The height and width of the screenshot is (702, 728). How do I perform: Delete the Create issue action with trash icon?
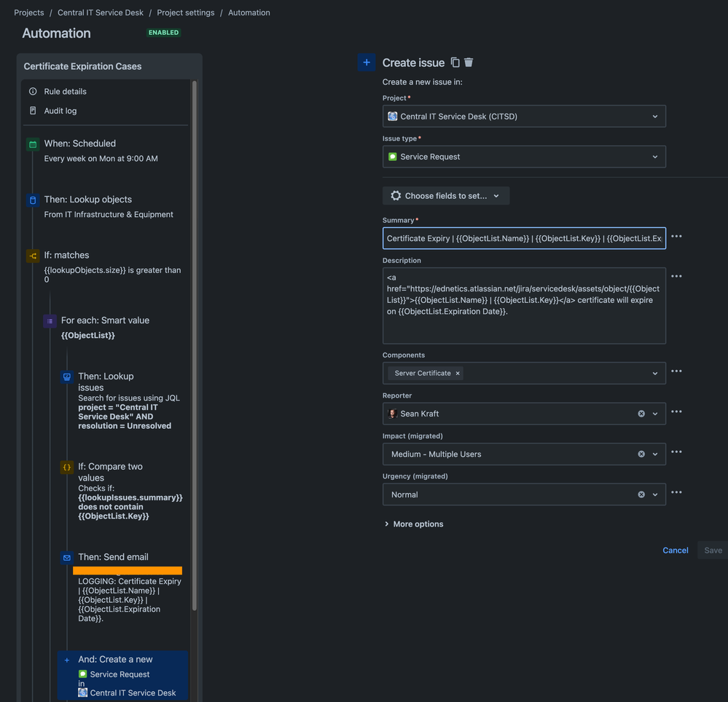tap(469, 62)
